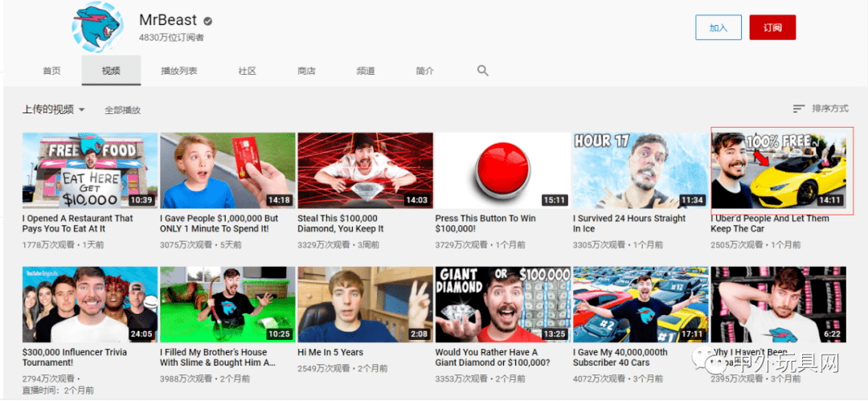868x401 pixels.
Task: Go to the 社区 tab
Action: click(248, 71)
